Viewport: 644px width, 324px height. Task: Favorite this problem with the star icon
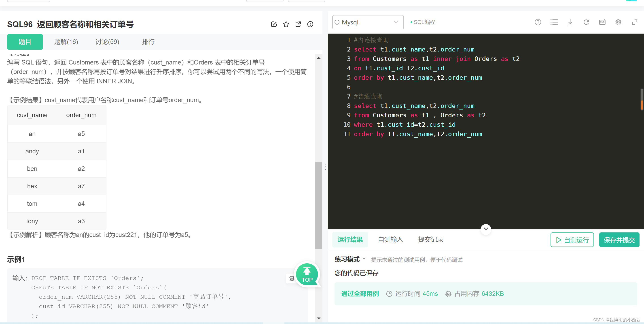pos(286,24)
